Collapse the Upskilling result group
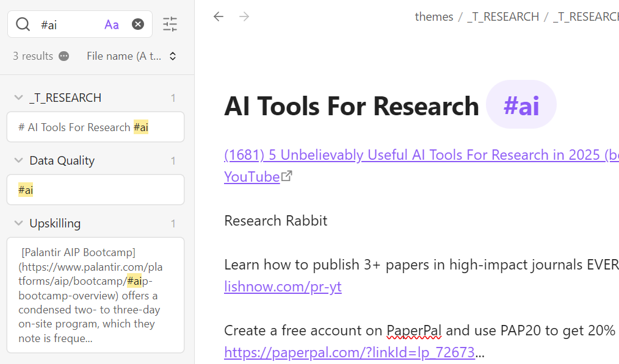619x364 pixels. [x=18, y=224]
